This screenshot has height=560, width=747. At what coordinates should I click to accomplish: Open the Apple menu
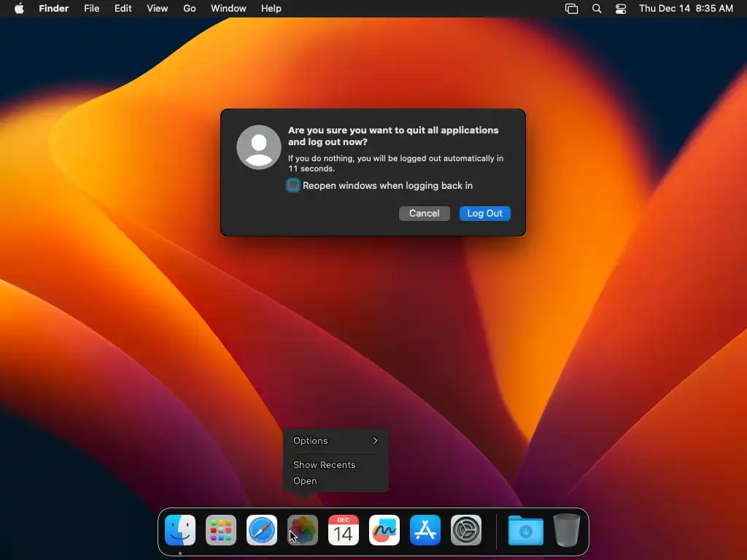pos(19,9)
